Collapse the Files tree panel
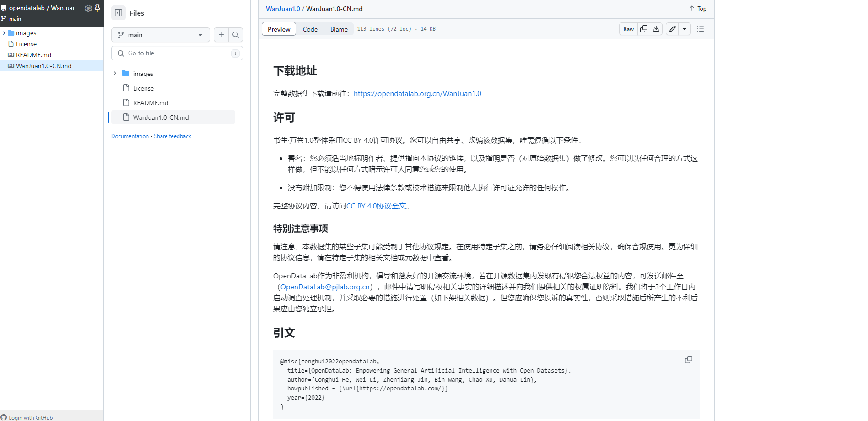Image resolution: width=868 pixels, height=421 pixels. [x=119, y=13]
